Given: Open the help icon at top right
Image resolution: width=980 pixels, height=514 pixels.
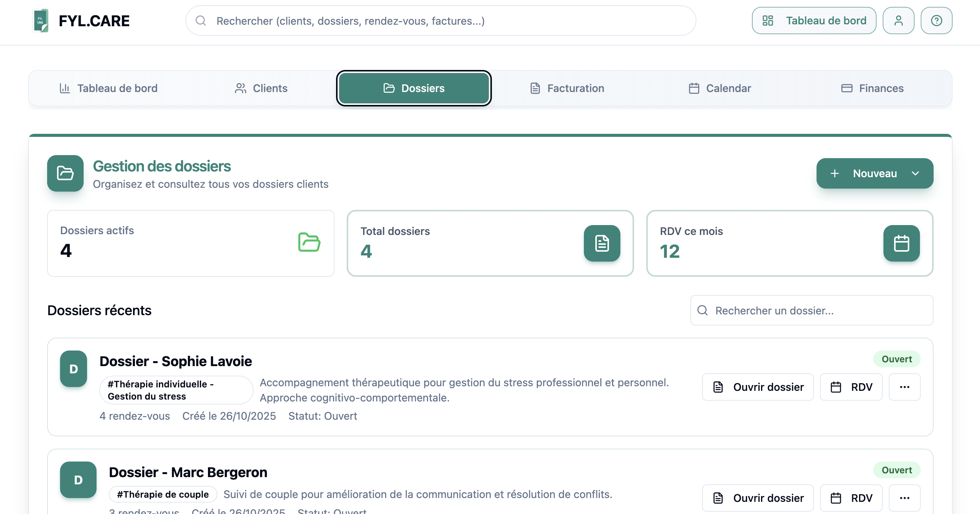Looking at the screenshot, I should (x=936, y=20).
